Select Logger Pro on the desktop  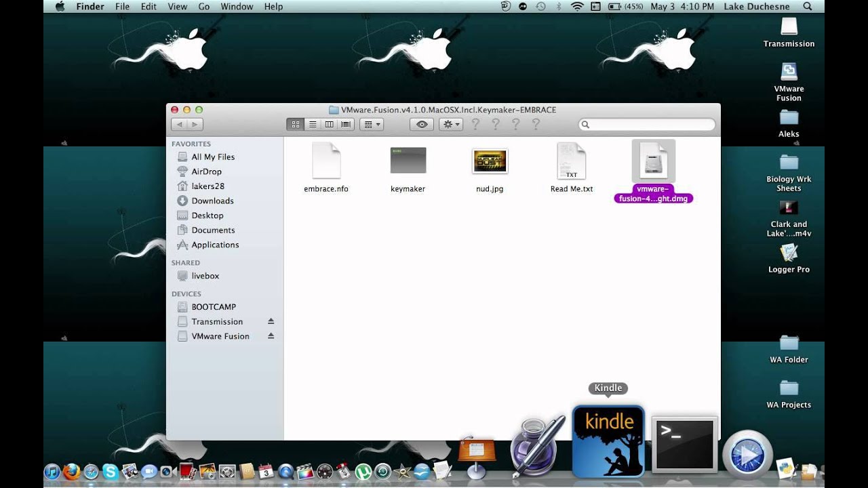[789, 258]
